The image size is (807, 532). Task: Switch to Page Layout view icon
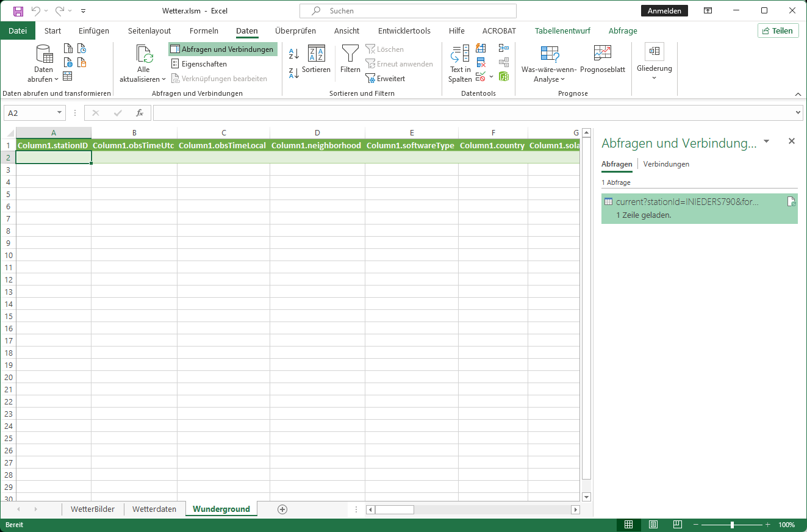tap(653, 525)
